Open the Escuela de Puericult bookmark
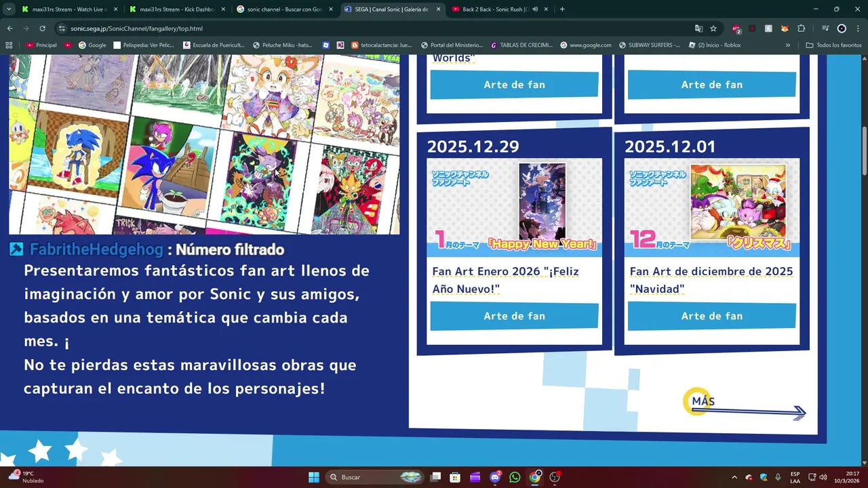 [214, 45]
